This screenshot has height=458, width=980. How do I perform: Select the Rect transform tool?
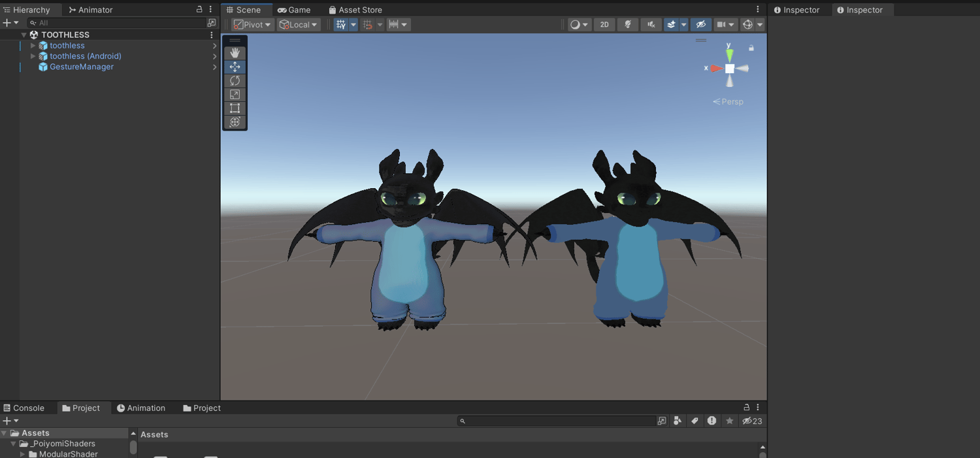[235, 108]
